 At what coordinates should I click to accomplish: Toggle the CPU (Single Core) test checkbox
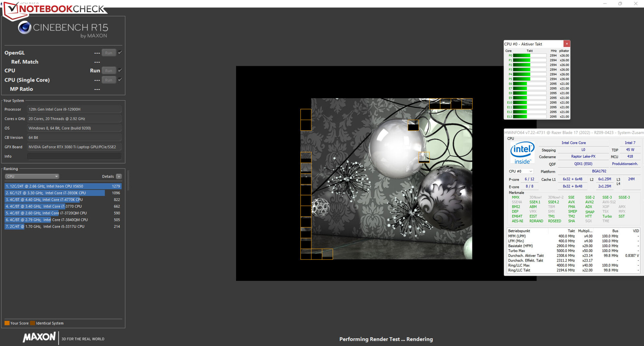(120, 80)
